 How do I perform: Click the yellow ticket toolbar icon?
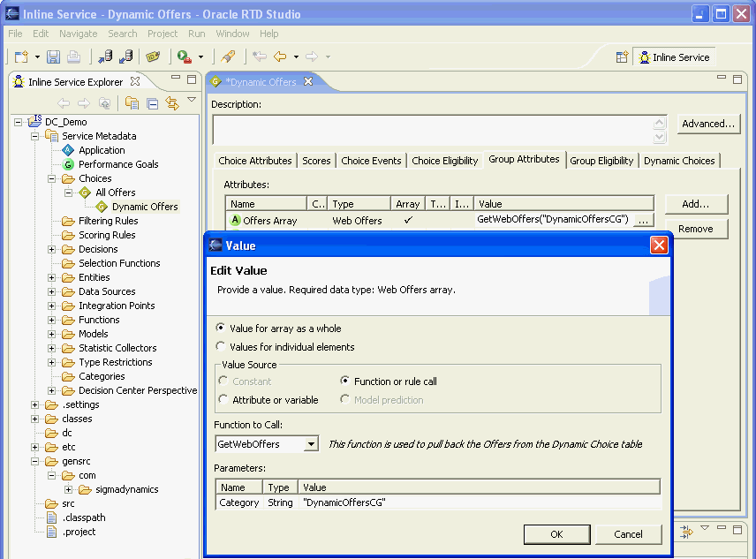pyautogui.click(x=153, y=57)
